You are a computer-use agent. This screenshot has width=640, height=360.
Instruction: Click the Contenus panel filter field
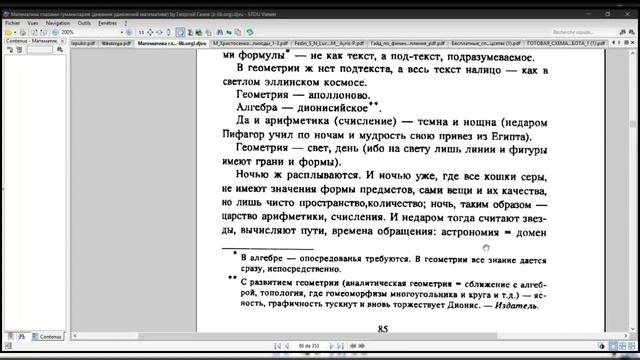40,50
